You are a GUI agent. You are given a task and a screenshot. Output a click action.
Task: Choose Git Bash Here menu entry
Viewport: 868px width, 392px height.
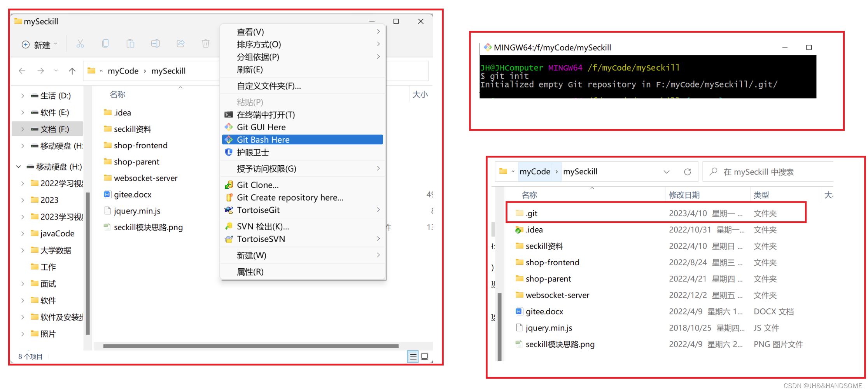pyautogui.click(x=303, y=140)
